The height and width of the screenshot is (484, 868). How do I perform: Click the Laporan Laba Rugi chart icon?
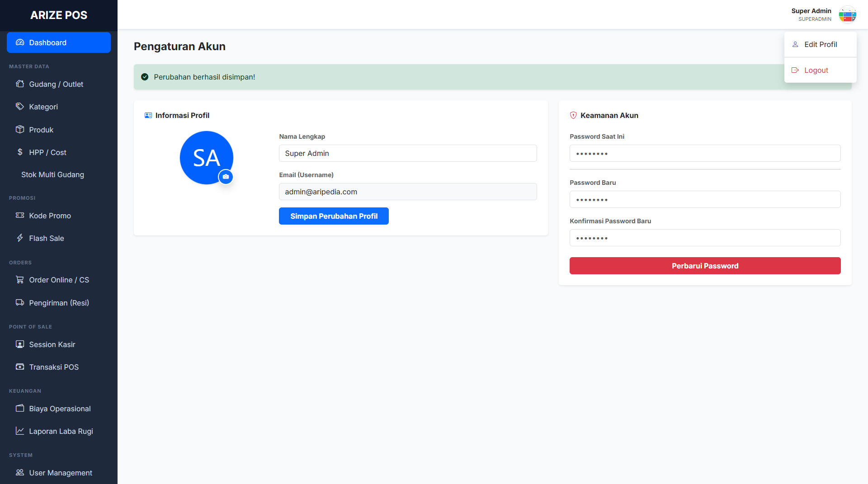coord(20,431)
